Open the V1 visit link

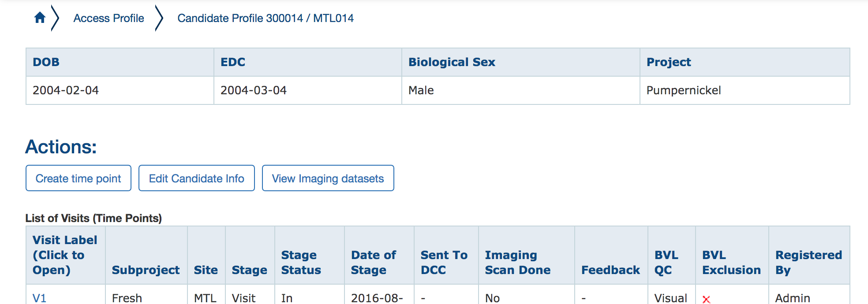tap(39, 298)
